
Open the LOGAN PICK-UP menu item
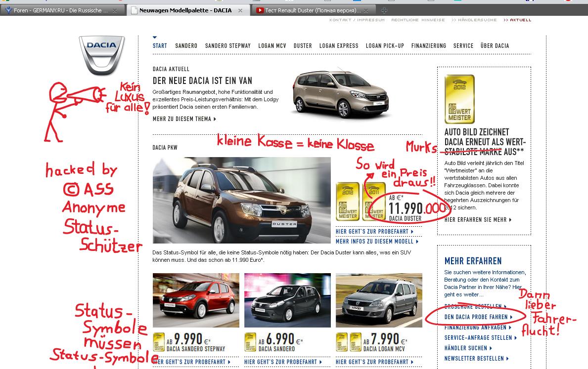[385, 46]
